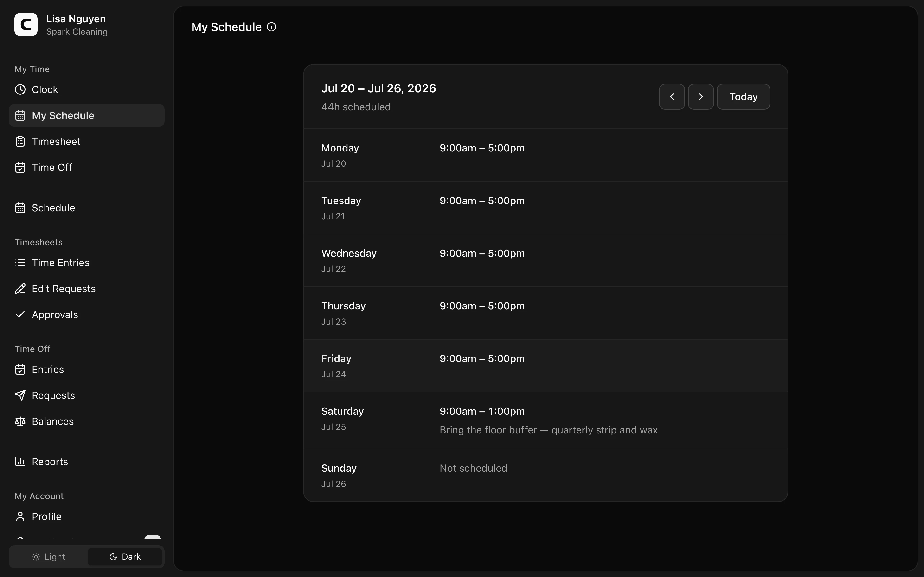Click the Approvals checkmark icon
This screenshot has width=924, height=577.
20,315
